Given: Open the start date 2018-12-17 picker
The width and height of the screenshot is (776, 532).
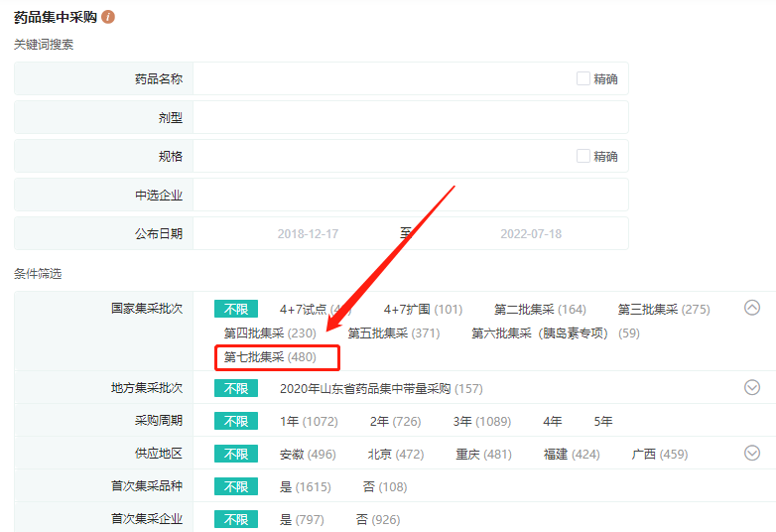Looking at the screenshot, I should 308,233.
